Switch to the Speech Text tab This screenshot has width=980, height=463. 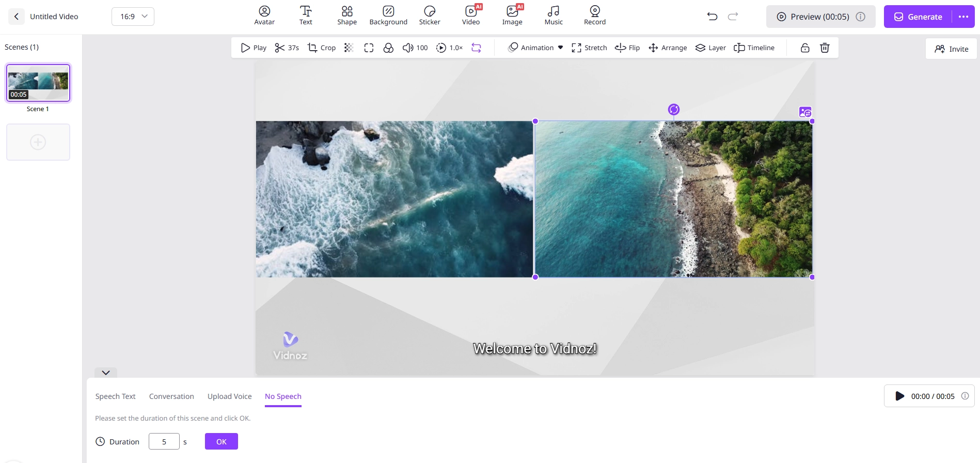coord(115,396)
